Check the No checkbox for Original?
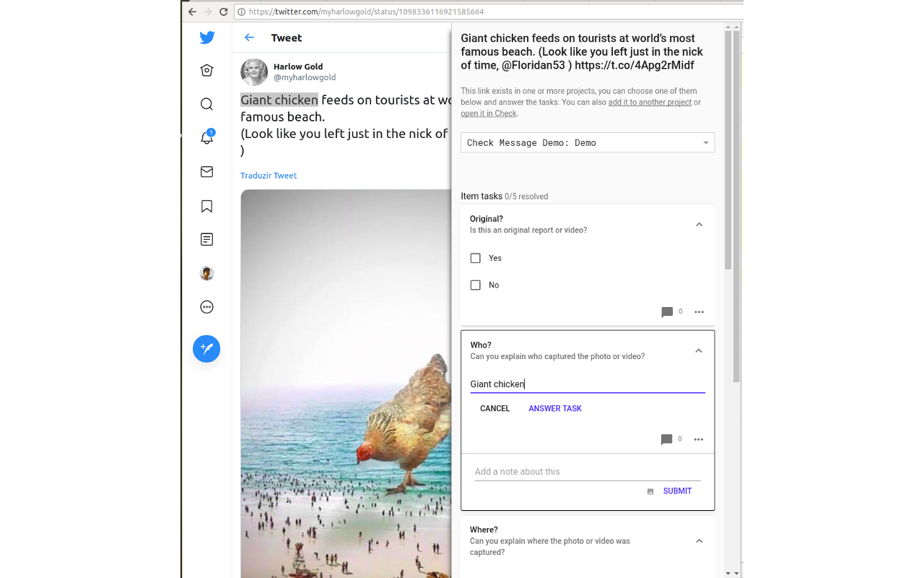Image resolution: width=924 pixels, height=578 pixels. [x=476, y=285]
